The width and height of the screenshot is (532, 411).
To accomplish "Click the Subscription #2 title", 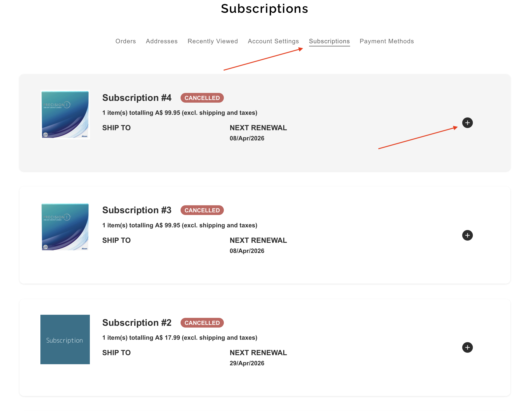I will (137, 322).
